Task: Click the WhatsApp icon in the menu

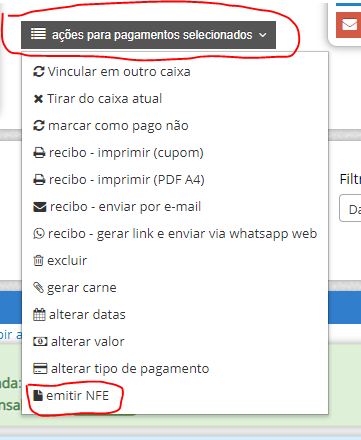Action: [39, 234]
